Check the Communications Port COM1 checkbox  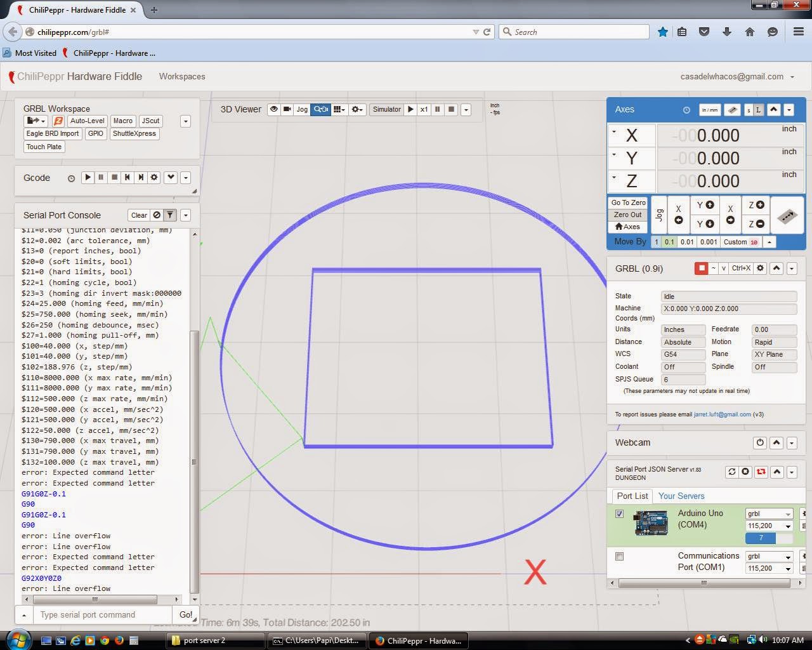coord(619,557)
